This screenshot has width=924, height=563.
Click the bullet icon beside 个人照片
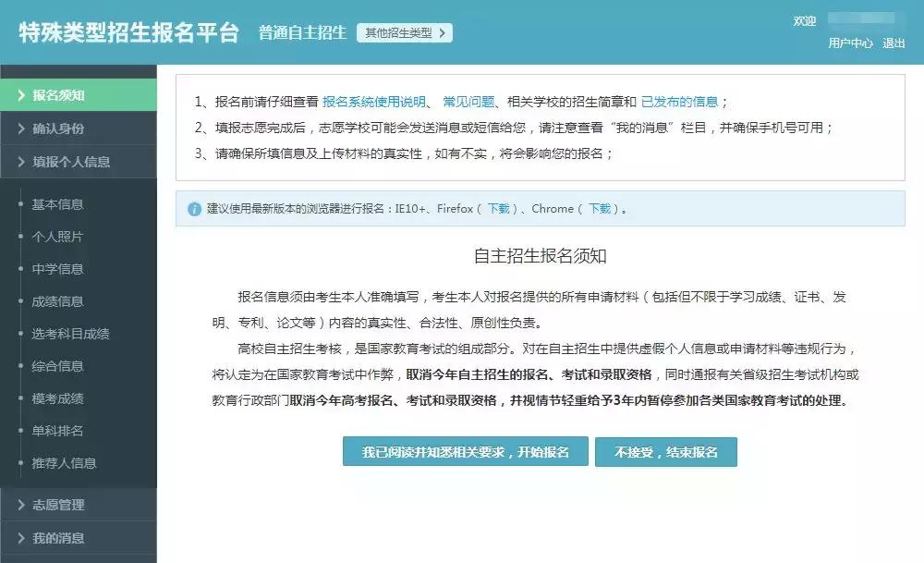(x=20, y=237)
